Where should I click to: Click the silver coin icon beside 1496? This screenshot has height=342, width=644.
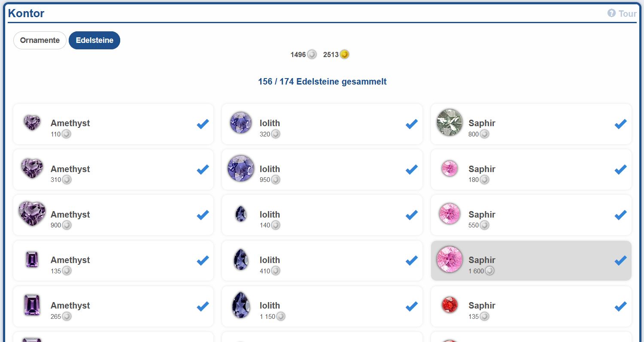pos(312,54)
